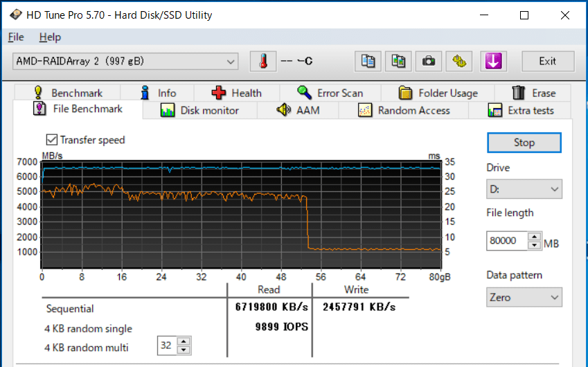Open the Random Access tab
Image resolution: width=588 pixels, height=367 pixels.
click(404, 111)
